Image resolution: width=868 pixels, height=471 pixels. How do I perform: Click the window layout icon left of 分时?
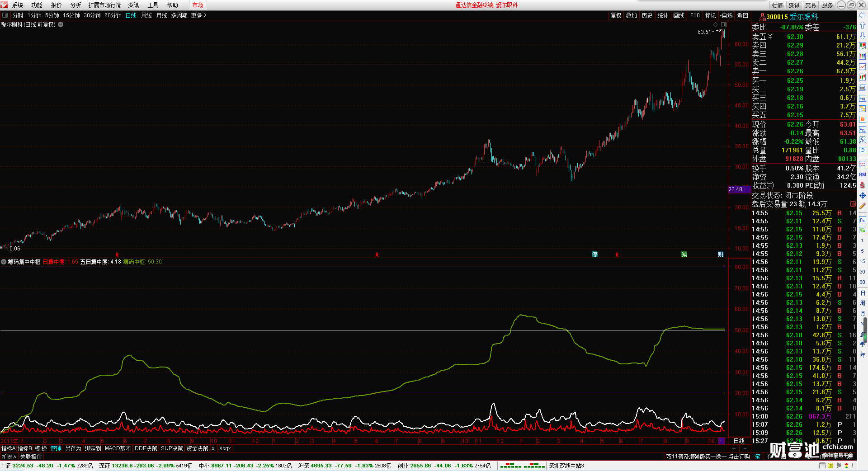coord(5,15)
